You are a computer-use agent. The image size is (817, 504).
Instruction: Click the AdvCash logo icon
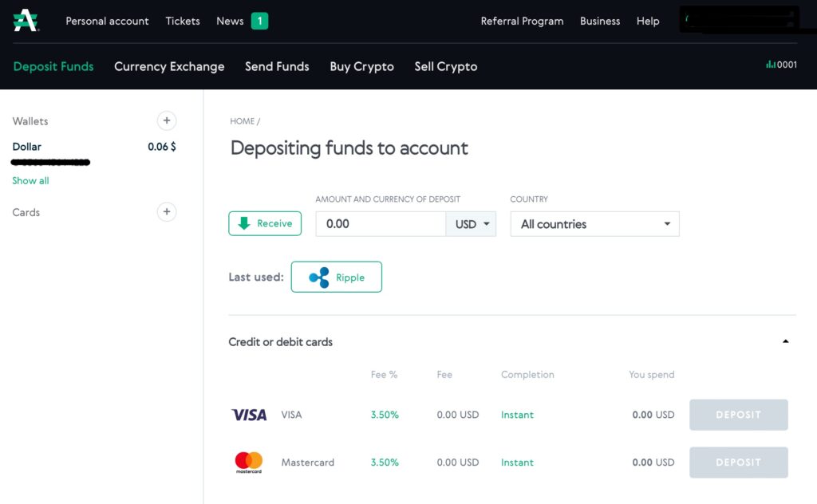point(26,21)
